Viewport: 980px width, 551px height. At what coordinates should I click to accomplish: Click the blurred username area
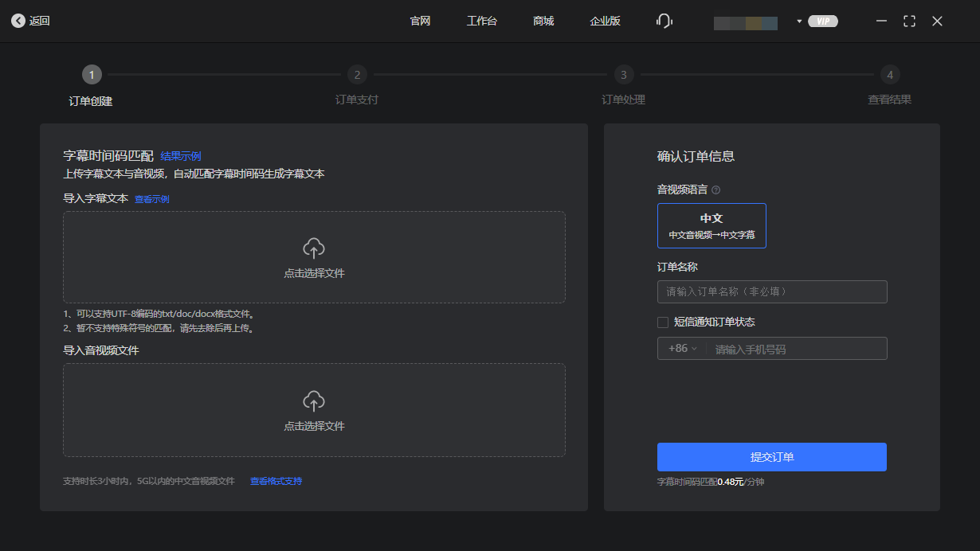point(746,23)
